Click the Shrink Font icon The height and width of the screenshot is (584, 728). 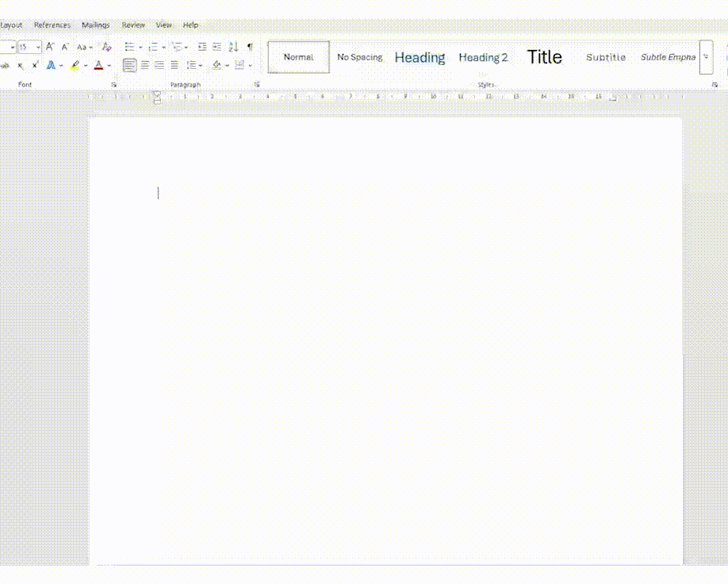click(x=64, y=48)
